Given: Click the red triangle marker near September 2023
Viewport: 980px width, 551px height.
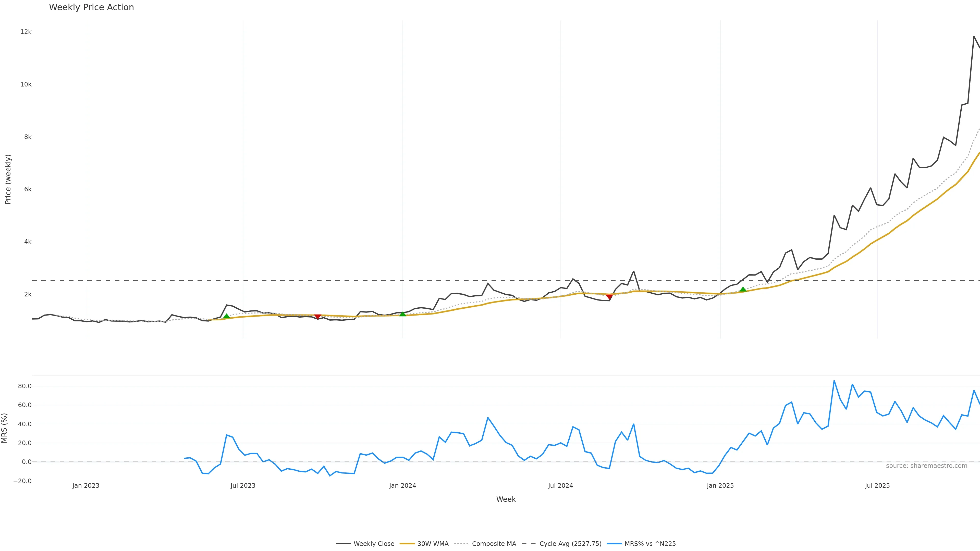Looking at the screenshot, I should point(318,316).
